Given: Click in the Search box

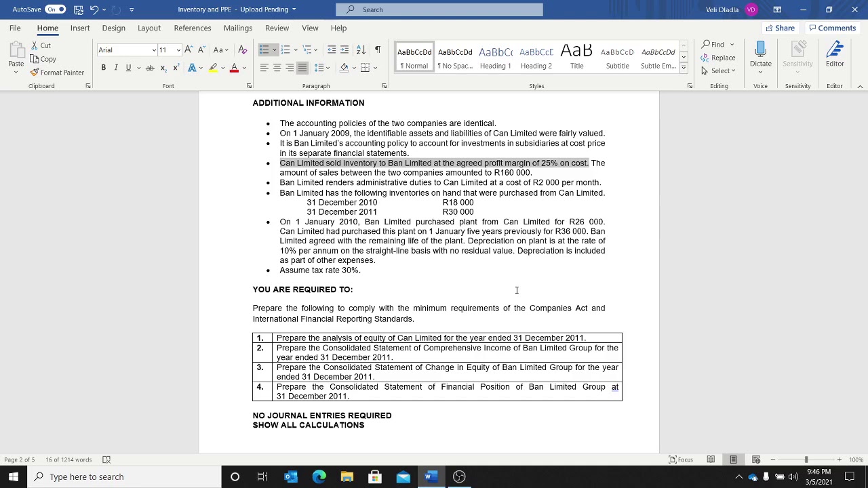Looking at the screenshot, I should click(439, 9).
